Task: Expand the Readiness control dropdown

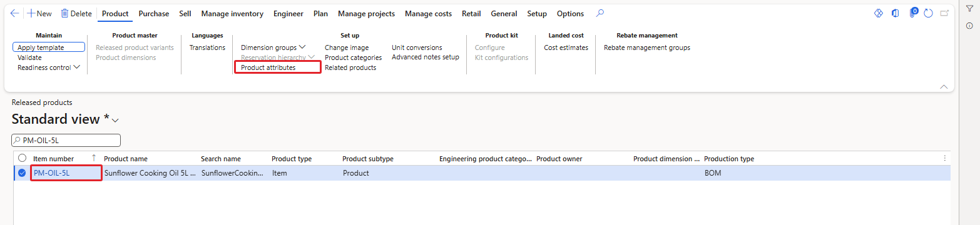Action: pos(77,67)
